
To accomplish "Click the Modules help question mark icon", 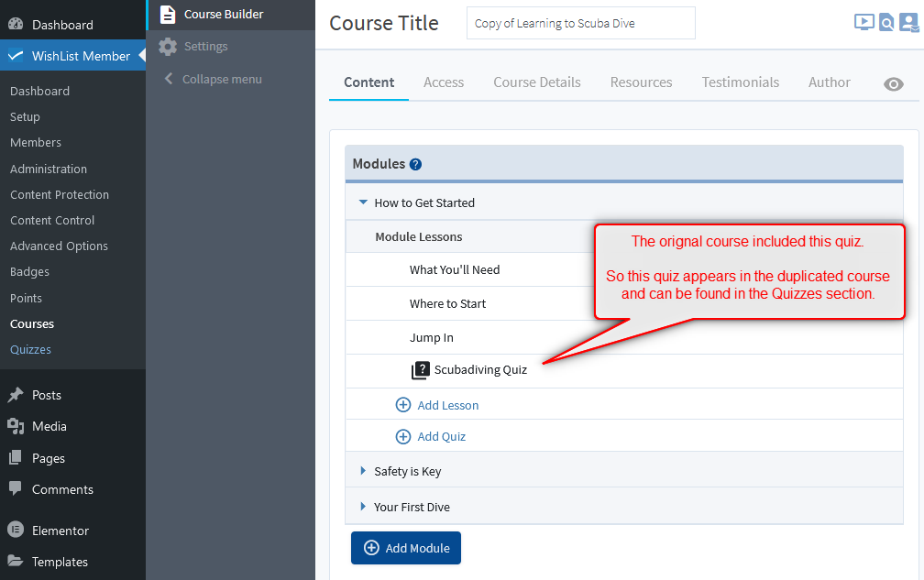I will point(415,165).
